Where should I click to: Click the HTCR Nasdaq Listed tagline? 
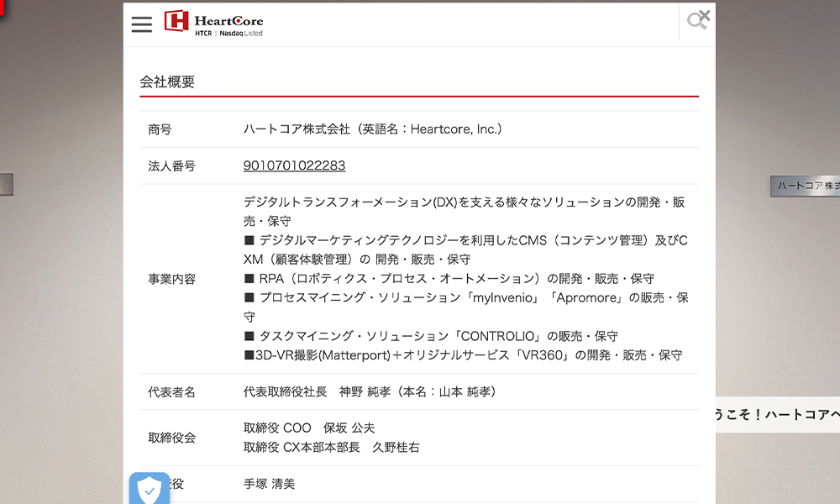(228, 34)
